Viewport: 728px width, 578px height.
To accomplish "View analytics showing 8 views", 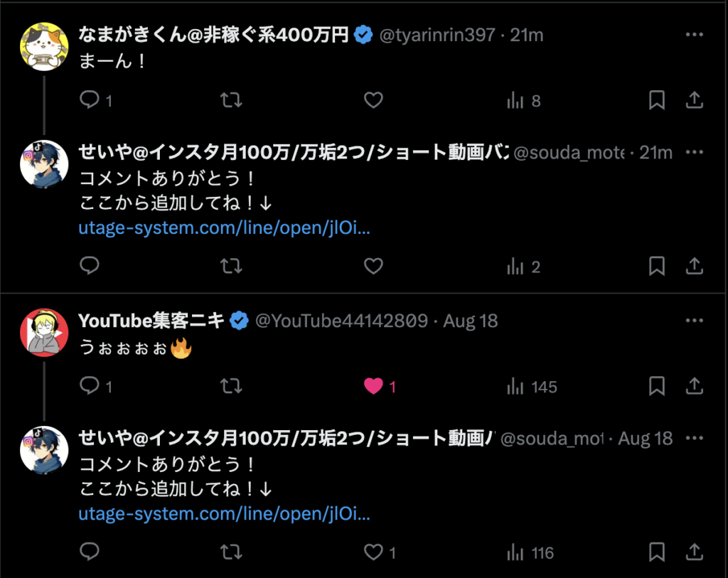I will click(x=523, y=101).
